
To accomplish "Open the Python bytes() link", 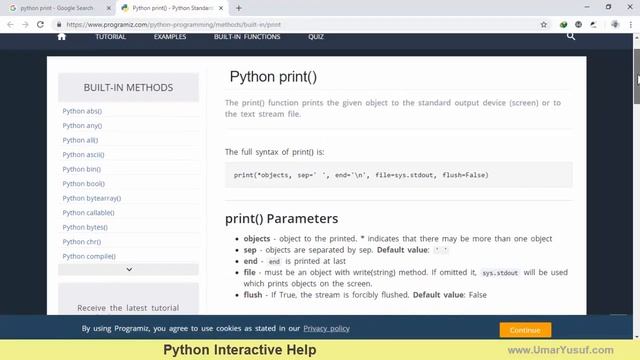I will click(85, 227).
